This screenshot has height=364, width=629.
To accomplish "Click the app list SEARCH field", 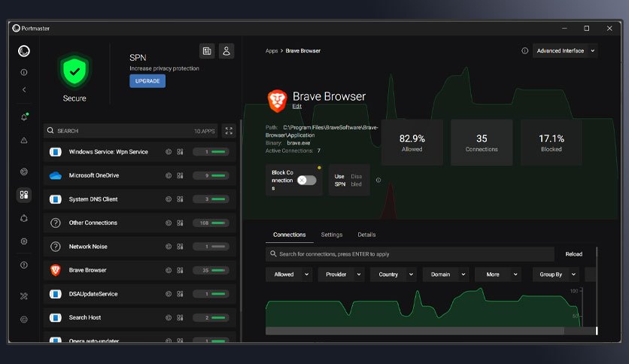I will 130,131.
